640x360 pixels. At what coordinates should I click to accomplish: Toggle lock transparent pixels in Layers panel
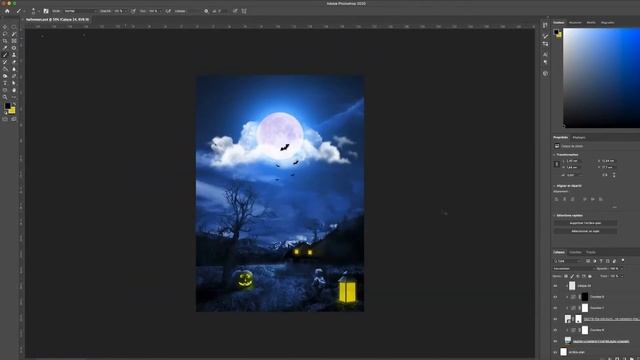tap(566, 276)
